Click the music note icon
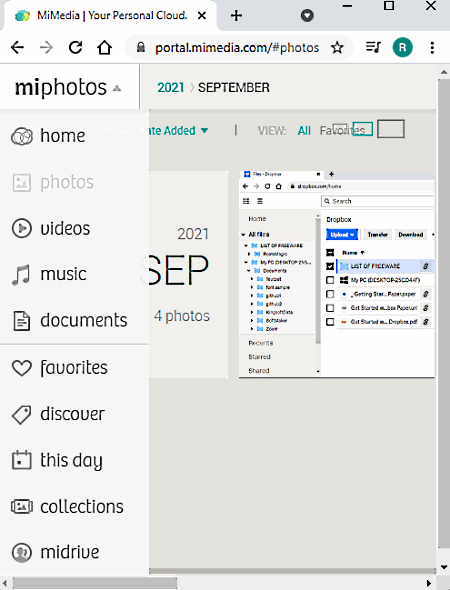 [21, 275]
